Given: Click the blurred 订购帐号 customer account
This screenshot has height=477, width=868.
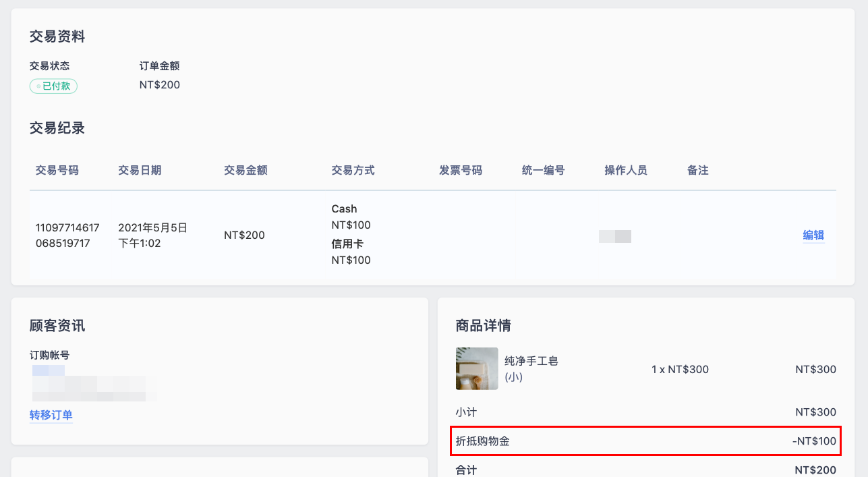Looking at the screenshot, I should click(x=94, y=383).
